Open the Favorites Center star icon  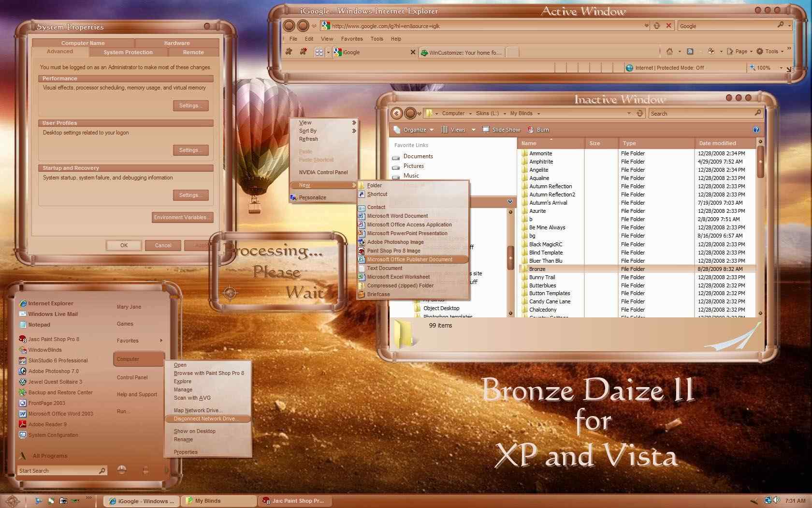point(289,52)
